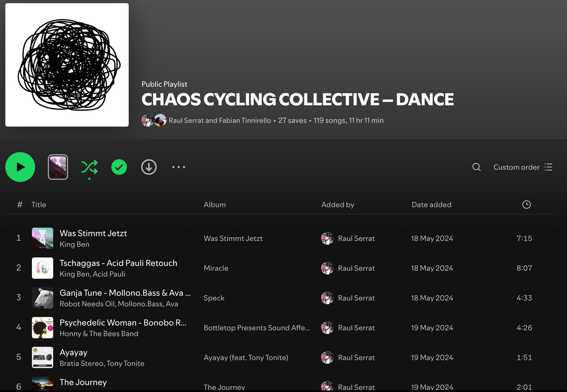The image size is (567, 392).
Task: Download the playlist for offline listening
Action: (x=149, y=167)
